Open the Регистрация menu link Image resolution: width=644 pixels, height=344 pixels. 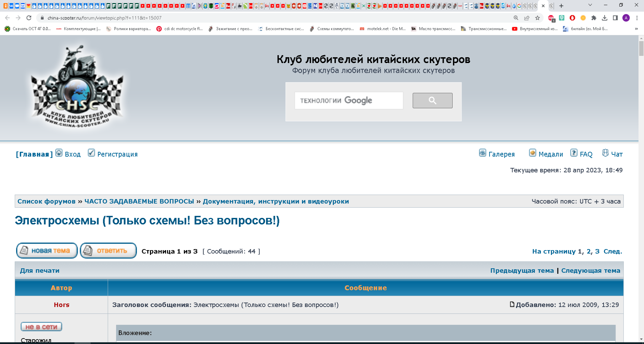coord(117,154)
